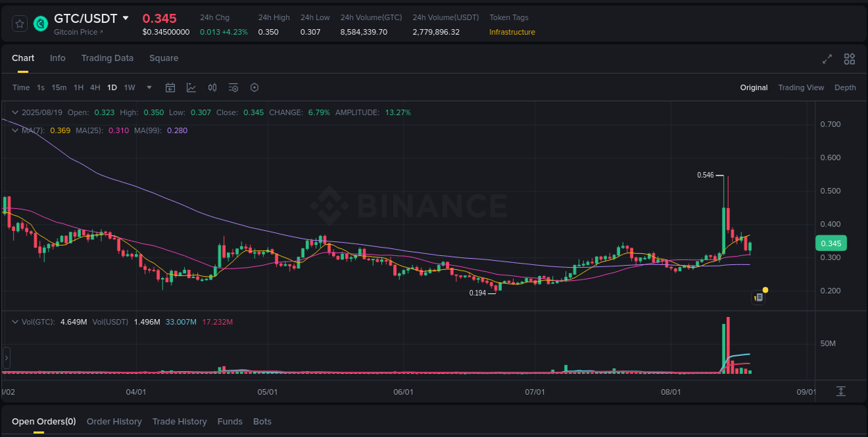Open the indicator settings icon
The image size is (868, 437).
click(x=233, y=87)
